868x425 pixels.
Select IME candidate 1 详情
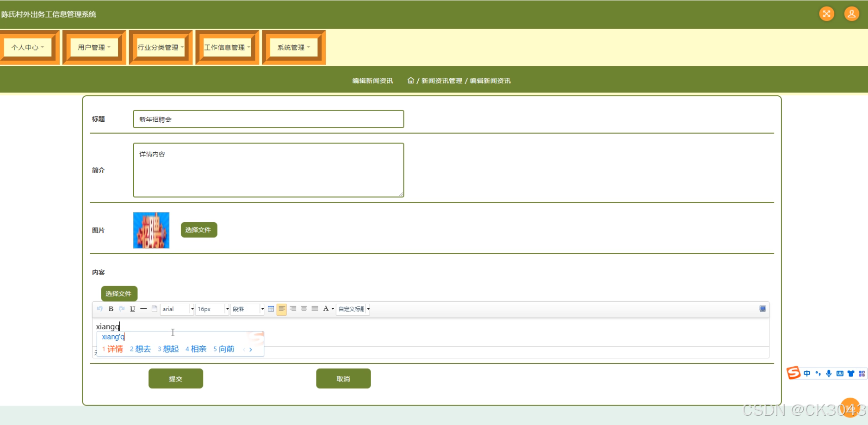pos(112,349)
